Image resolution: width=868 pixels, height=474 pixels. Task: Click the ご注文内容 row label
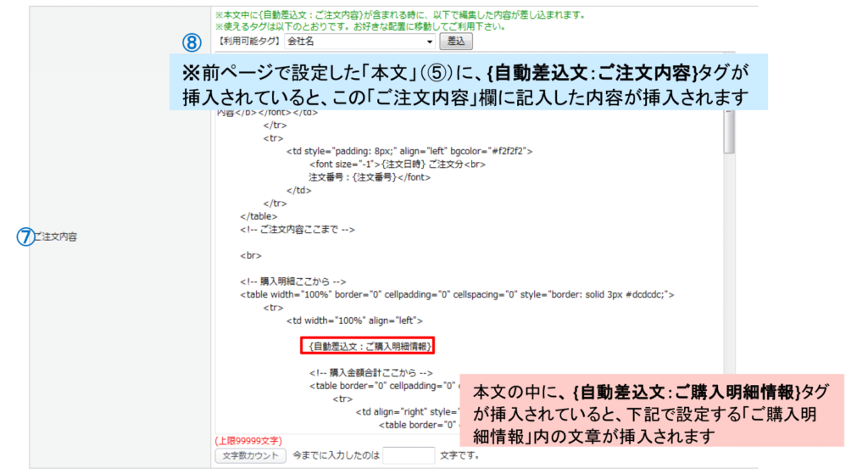coord(55,237)
